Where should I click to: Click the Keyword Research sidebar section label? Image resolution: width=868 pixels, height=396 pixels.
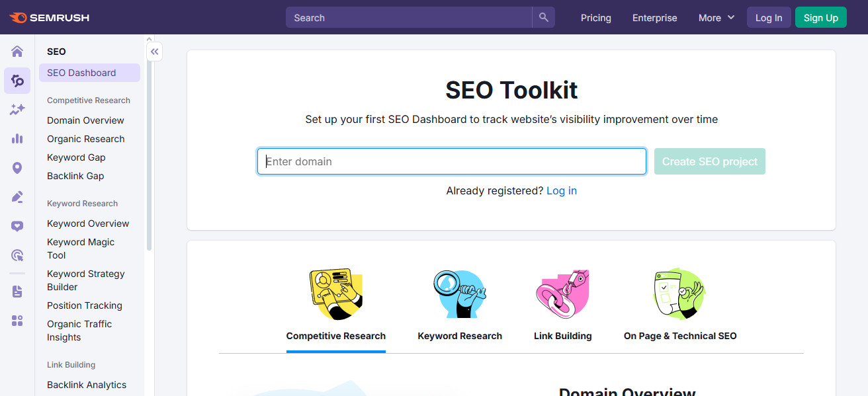[x=82, y=204]
